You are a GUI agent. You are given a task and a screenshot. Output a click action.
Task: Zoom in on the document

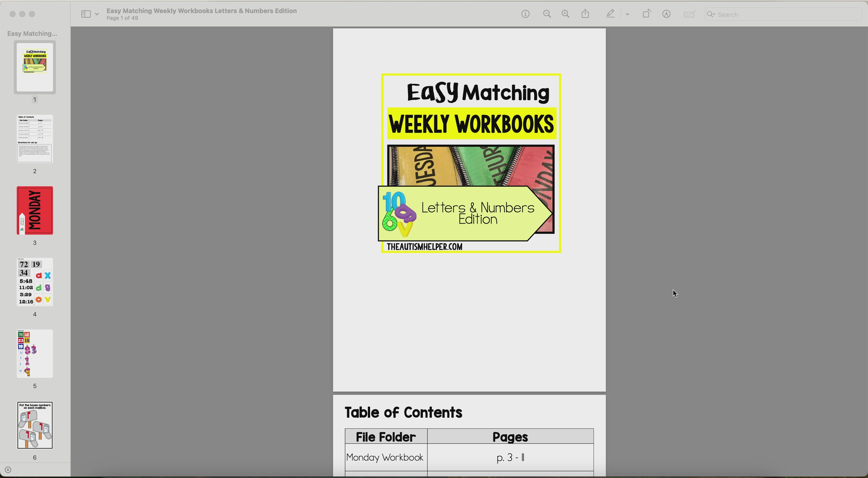pyautogui.click(x=566, y=14)
